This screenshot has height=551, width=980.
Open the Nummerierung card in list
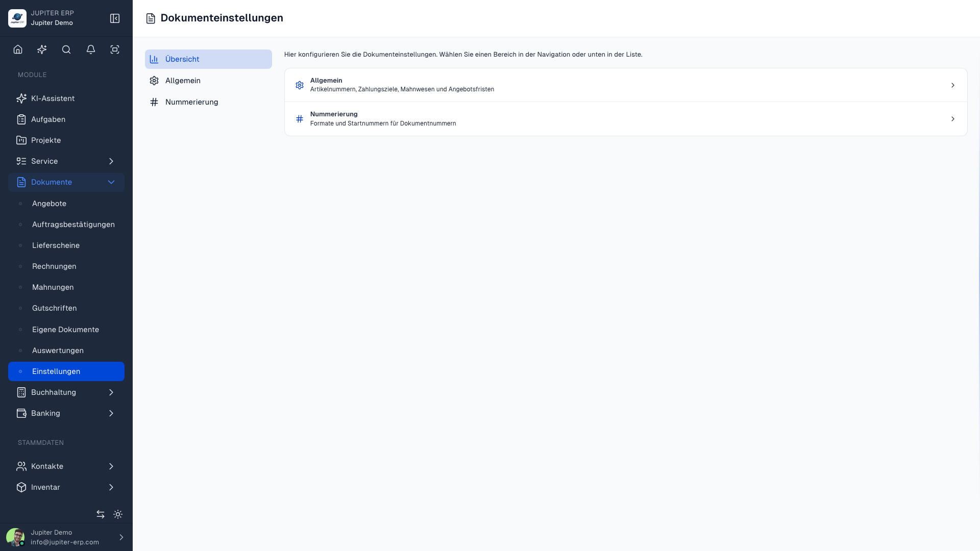click(x=626, y=119)
